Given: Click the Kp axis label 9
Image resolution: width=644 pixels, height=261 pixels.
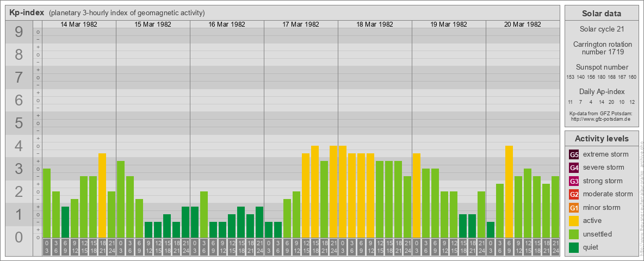Looking at the screenshot, I should pos(18,32).
